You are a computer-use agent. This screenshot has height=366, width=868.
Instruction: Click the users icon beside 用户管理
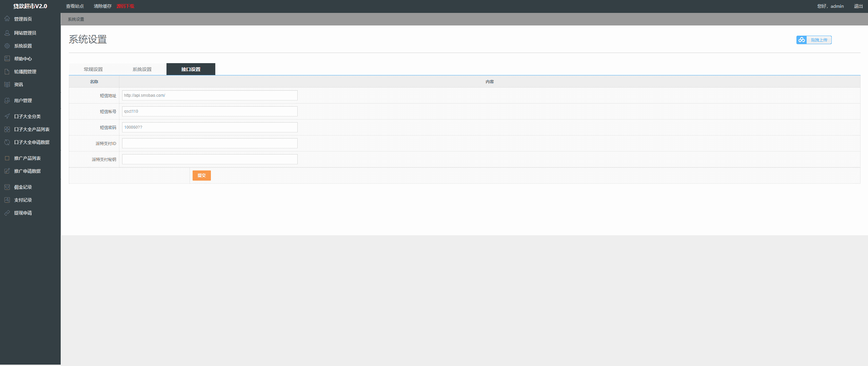pos(7,100)
